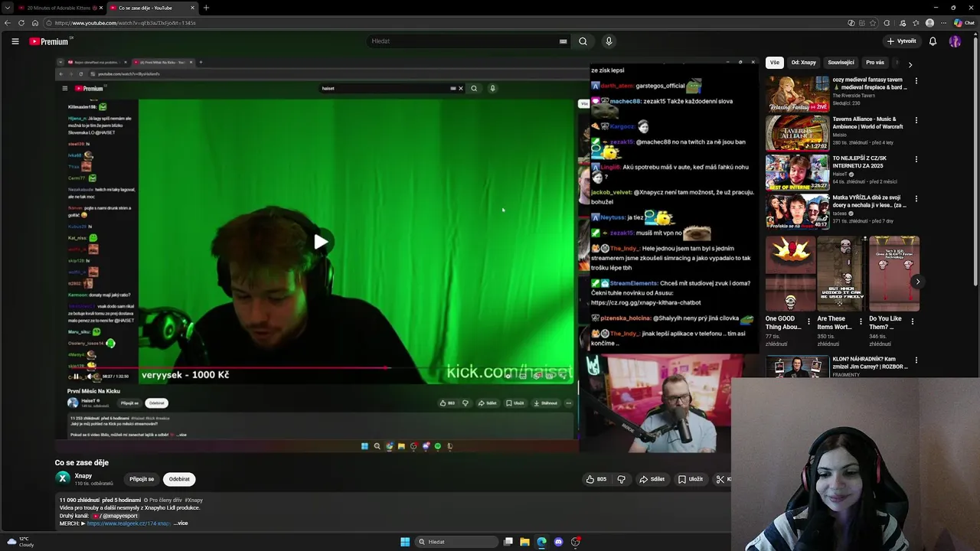Go back in browser history

(x=8, y=23)
